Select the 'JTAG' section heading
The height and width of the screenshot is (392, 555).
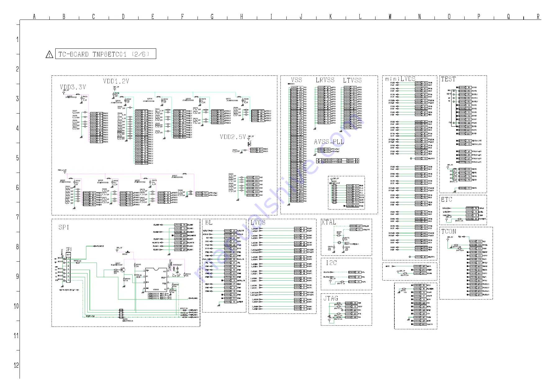[331, 298]
